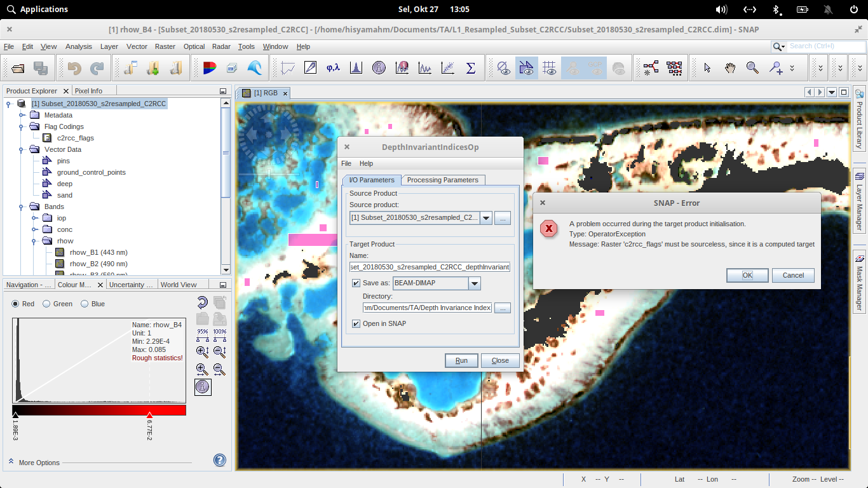868x488 pixels.
Task: Open the Profile Plot tool icon
Action: tap(288, 68)
